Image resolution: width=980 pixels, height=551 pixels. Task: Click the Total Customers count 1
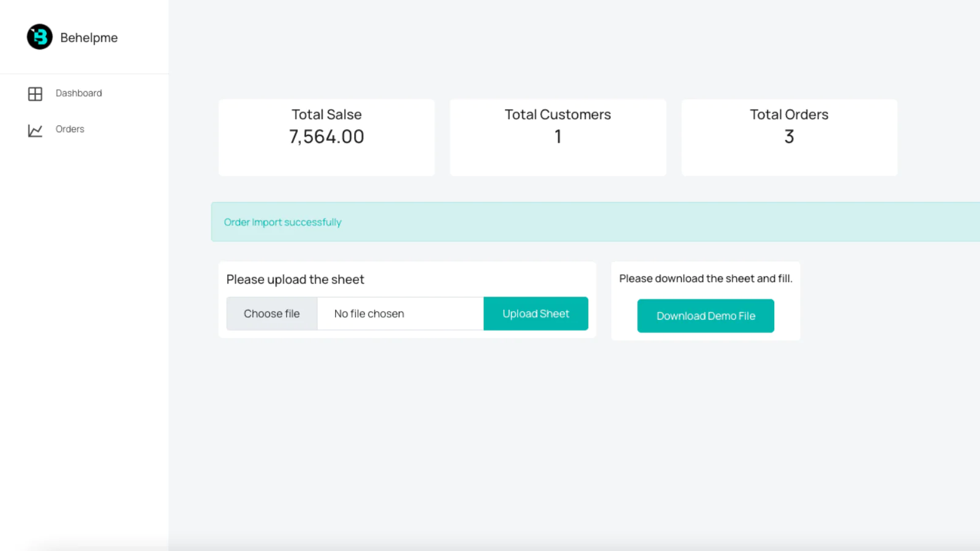click(x=557, y=137)
